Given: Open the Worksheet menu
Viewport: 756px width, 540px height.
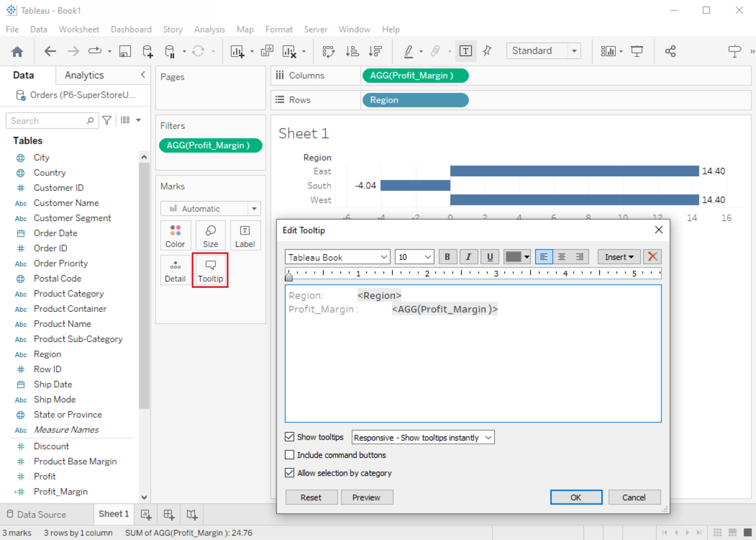Looking at the screenshot, I should coord(79,29).
